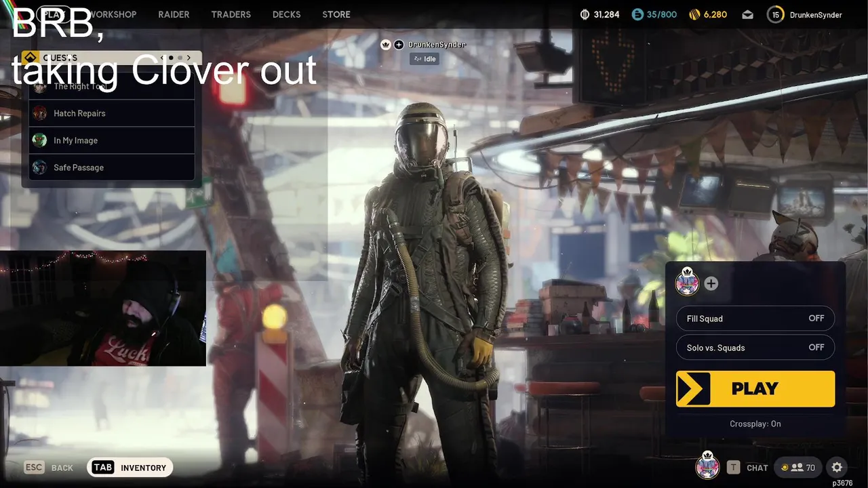Click the blue stash icon beside 35/800
The width and height of the screenshot is (868, 488).
637,14
